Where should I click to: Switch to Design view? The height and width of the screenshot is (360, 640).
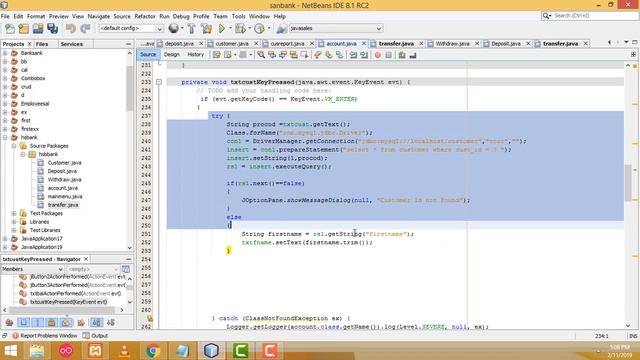(x=171, y=55)
